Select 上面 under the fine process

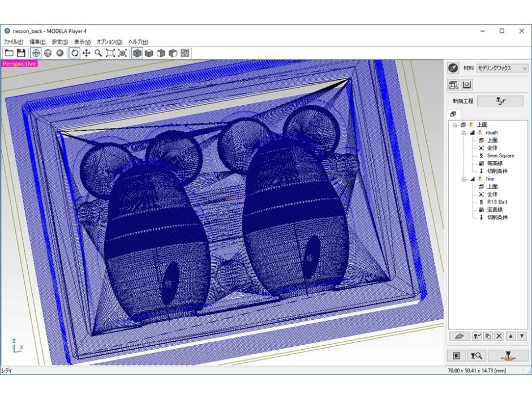click(x=492, y=187)
